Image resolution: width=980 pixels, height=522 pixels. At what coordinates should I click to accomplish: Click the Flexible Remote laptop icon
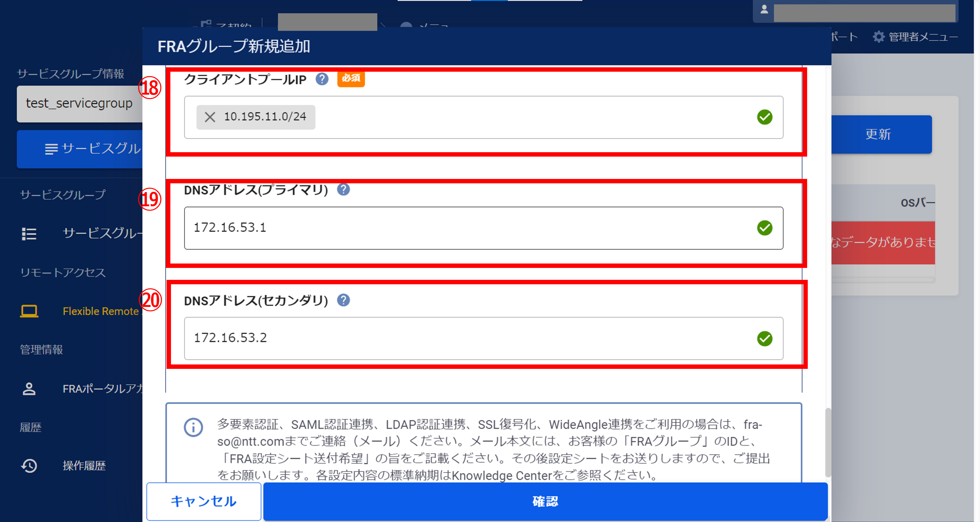[x=29, y=311]
